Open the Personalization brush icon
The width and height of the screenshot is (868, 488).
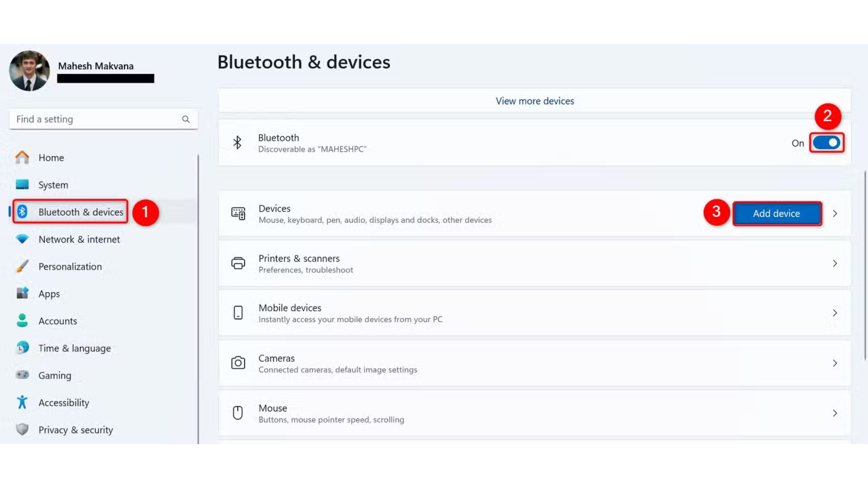pyautogui.click(x=23, y=266)
